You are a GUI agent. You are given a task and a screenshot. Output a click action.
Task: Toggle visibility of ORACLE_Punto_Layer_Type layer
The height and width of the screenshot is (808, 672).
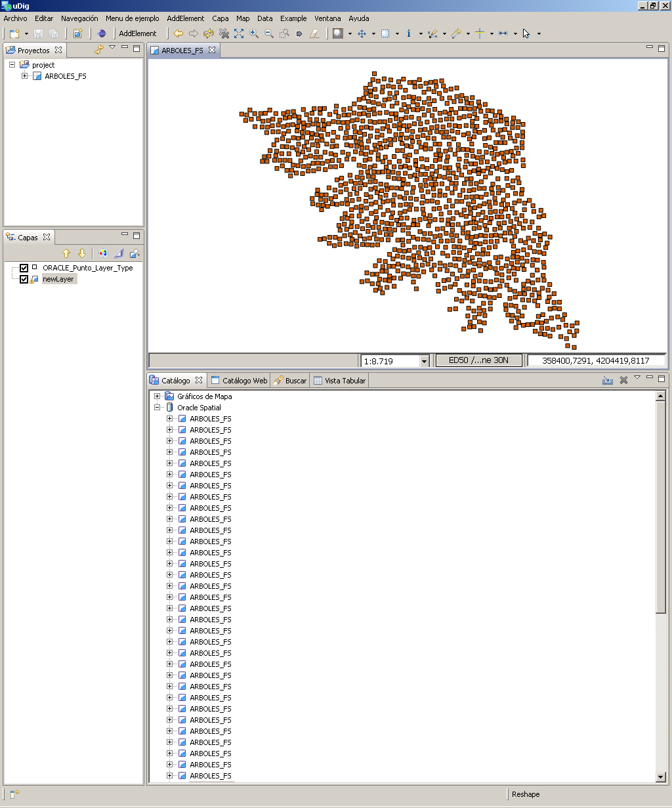click(24, 268)
